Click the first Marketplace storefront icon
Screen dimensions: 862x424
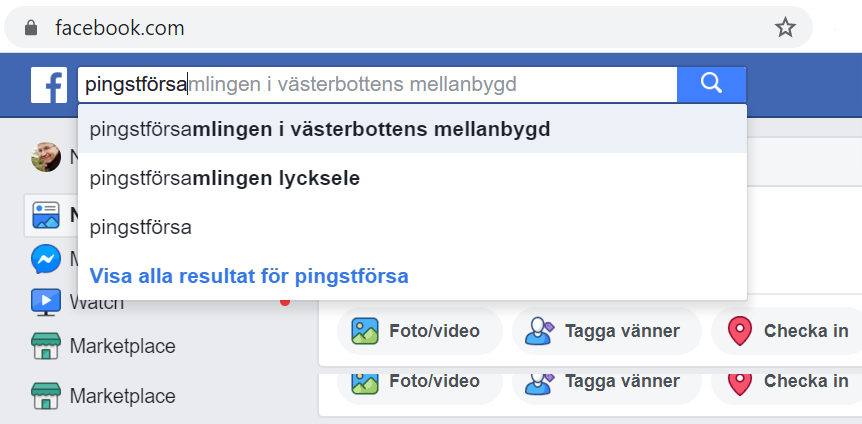(x=46, y=347)
